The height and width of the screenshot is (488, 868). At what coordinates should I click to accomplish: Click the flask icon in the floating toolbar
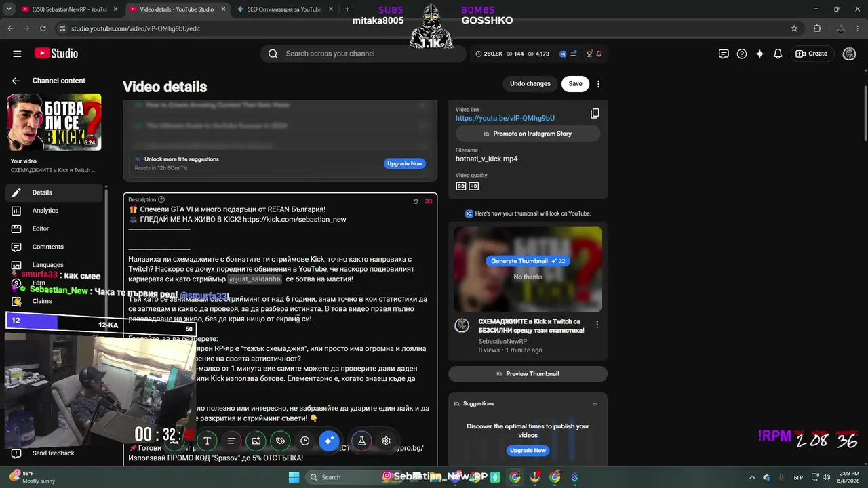[361, 441]
